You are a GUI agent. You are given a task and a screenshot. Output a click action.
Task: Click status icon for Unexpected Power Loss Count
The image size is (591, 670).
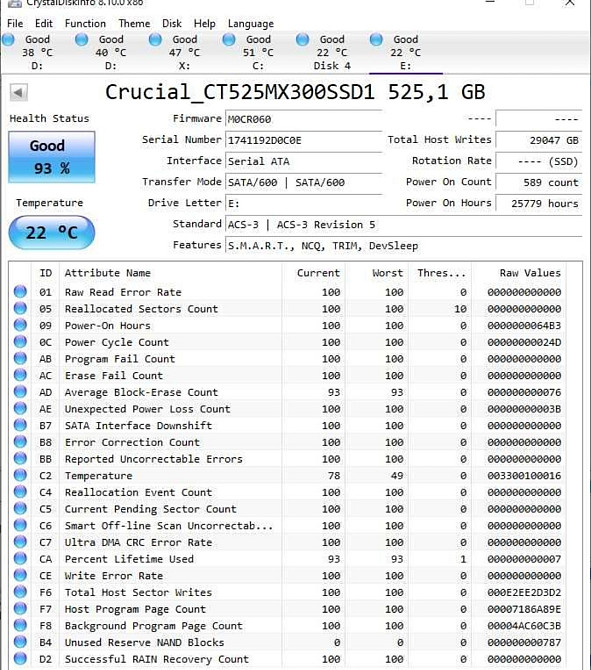point(20,408)
